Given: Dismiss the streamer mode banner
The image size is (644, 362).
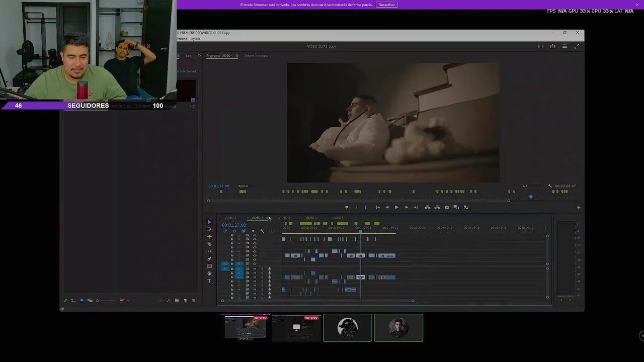Looking at the screenshot, I should pyautogui.click(x=637, y=5).
